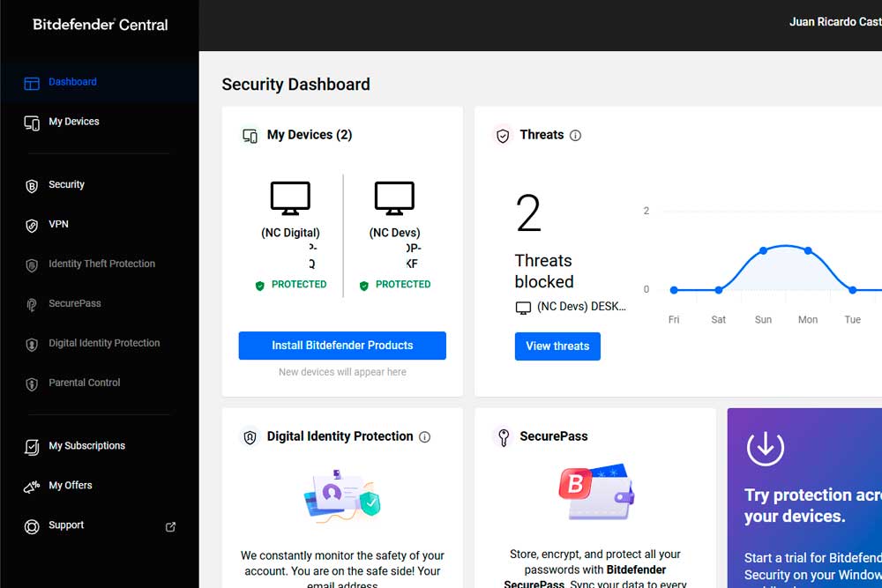
Task: Open Identity Theft Protection menu item
Action: [100, 264]
